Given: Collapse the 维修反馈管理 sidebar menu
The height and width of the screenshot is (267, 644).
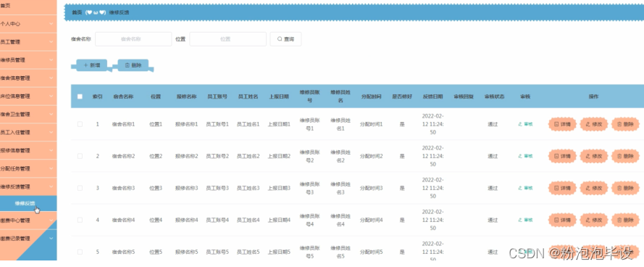Looking at the screenshot, I should [28, 186].
